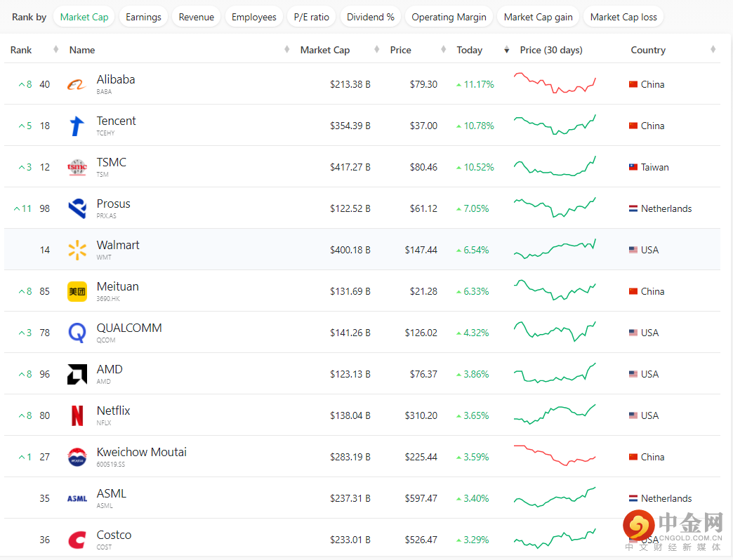Click the Walmart spark logo
The image size is (733, 560).
point(77,250)
